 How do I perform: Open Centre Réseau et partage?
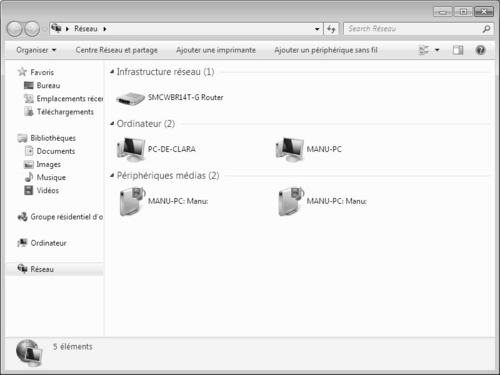point(116,50)
